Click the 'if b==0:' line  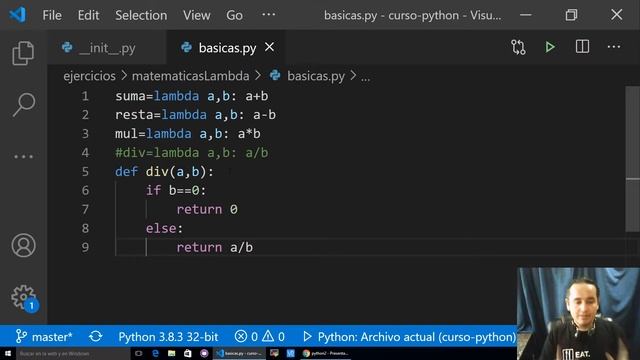tap(176, 190)
